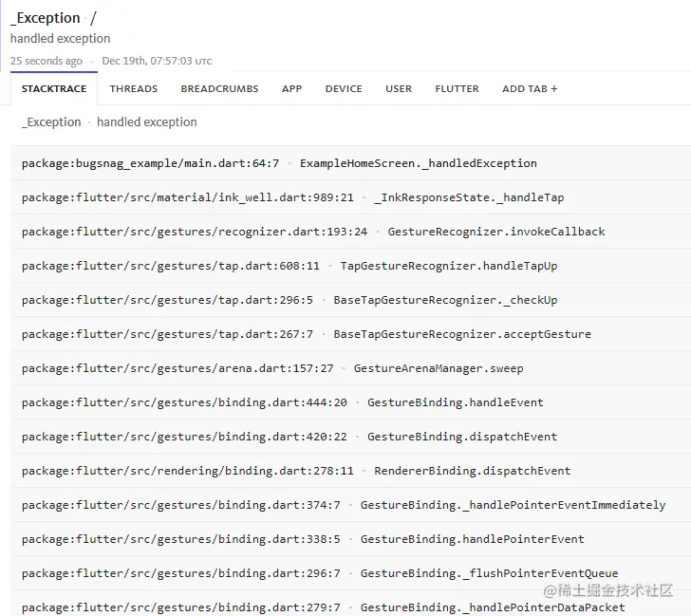Screen dimensions: 691x616
Task: Click '_Exception' label in stacktrace panel
Action: point(51,122)
